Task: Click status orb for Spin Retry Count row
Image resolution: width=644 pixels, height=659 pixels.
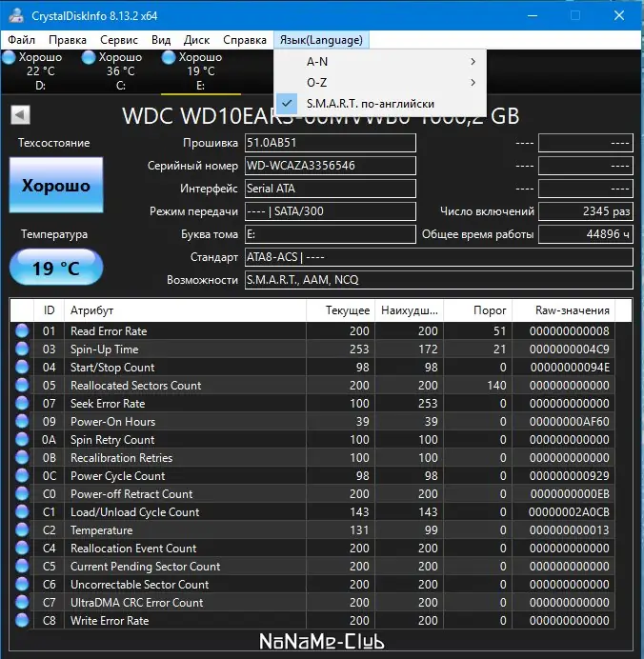Action: pos(22,440)
